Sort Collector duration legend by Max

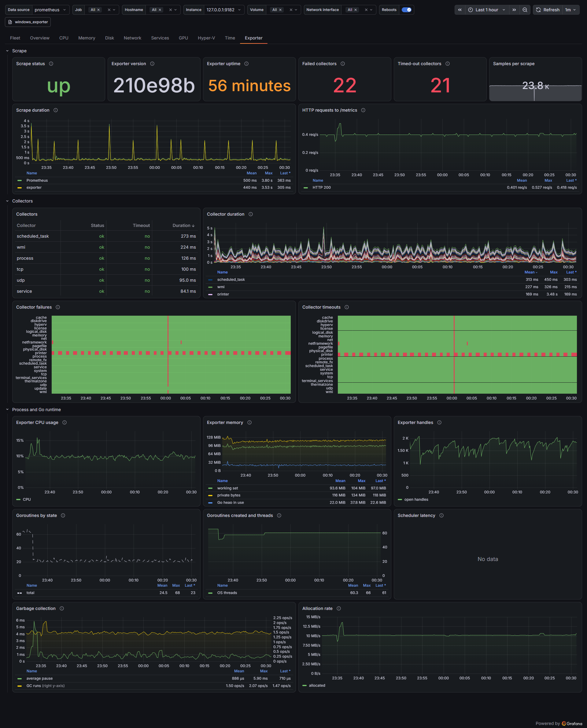554,272
